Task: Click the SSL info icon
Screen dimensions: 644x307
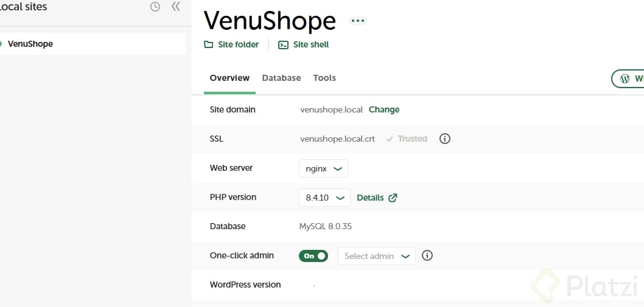Action: pos(445,139)
